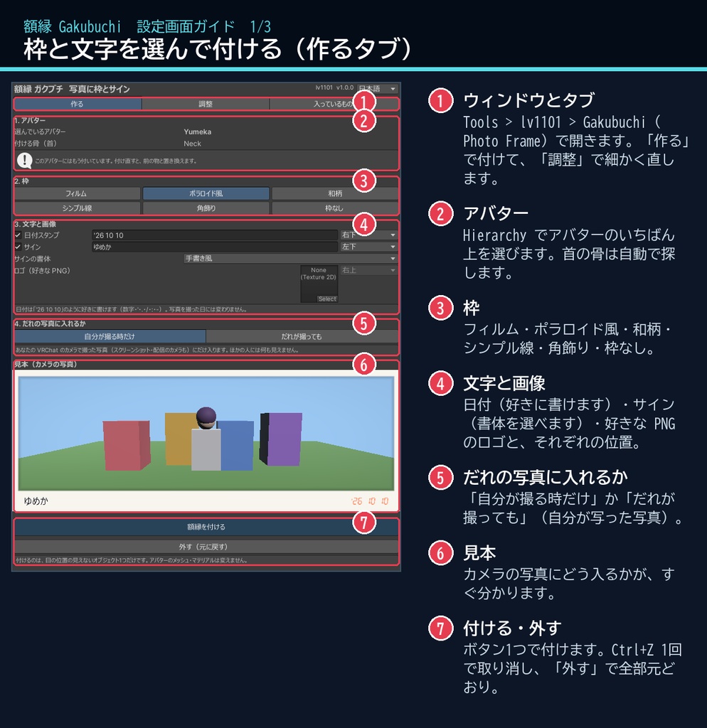This screenshot has height=728, width=707.
Task: Click the lv1101 v1.0.0 version text
Action: 334,87
